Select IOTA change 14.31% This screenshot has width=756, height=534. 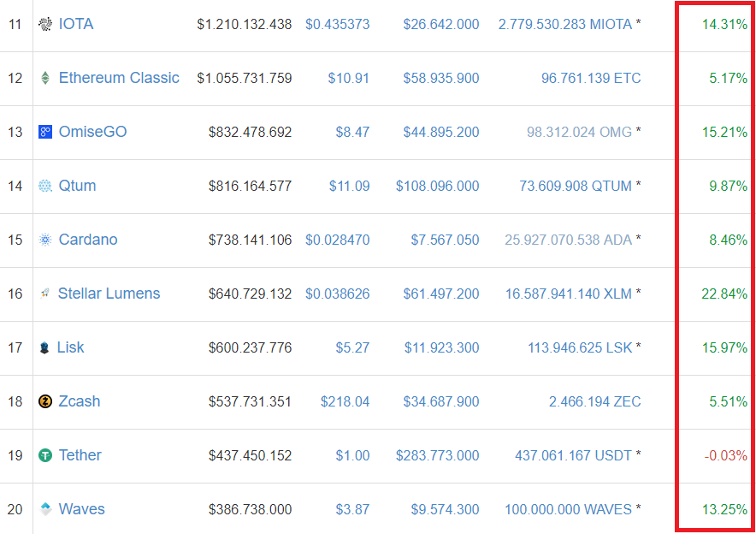[724, 24]
